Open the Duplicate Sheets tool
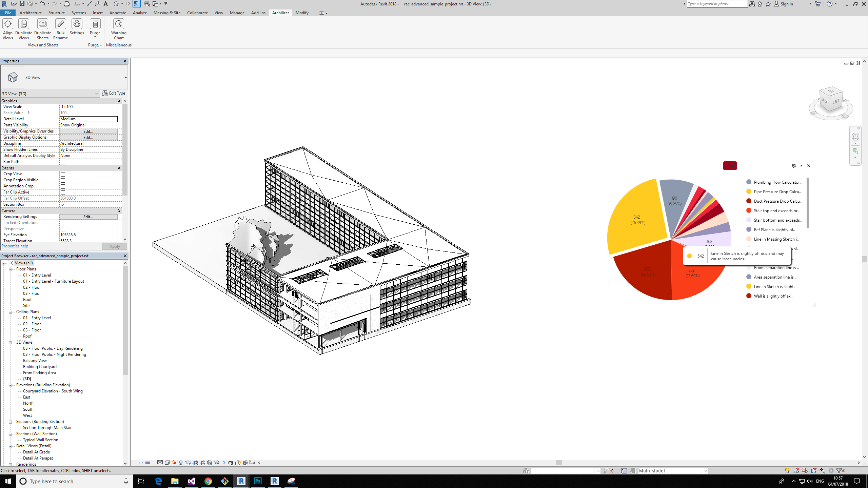The width and height of the screenshot is (868, 488). 43,24
